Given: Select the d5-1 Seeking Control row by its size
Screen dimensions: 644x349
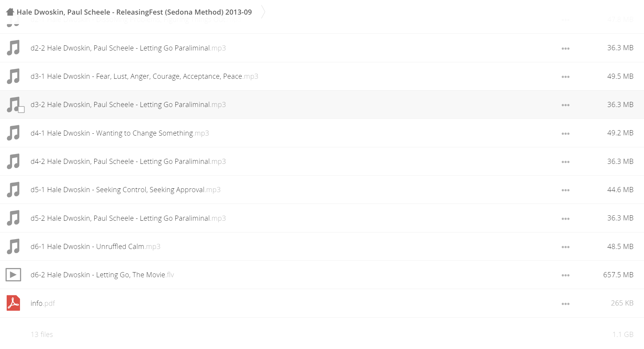Looking at the screenshot, I should pos(620,190).
